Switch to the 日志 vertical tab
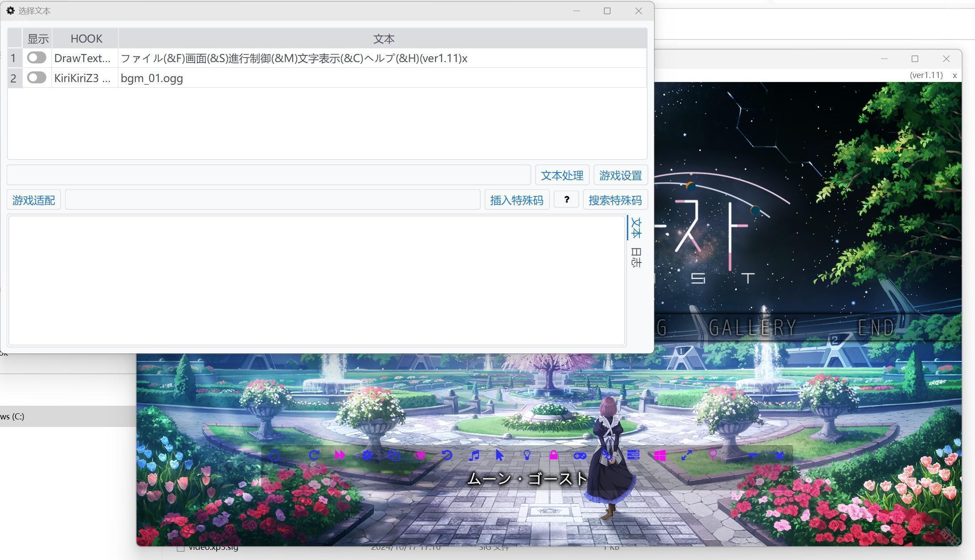The width and height of the screenshot is (975, 560). coord(636,258)
